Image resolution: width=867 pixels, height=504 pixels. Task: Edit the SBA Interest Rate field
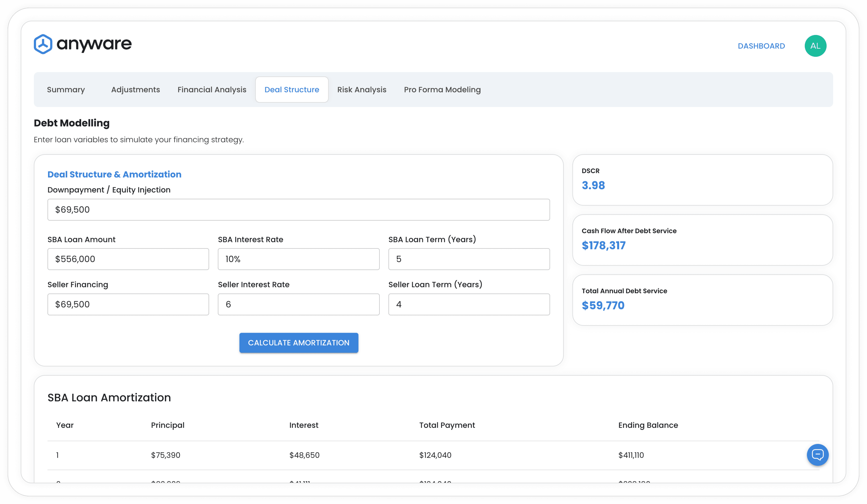pos(299,259)
